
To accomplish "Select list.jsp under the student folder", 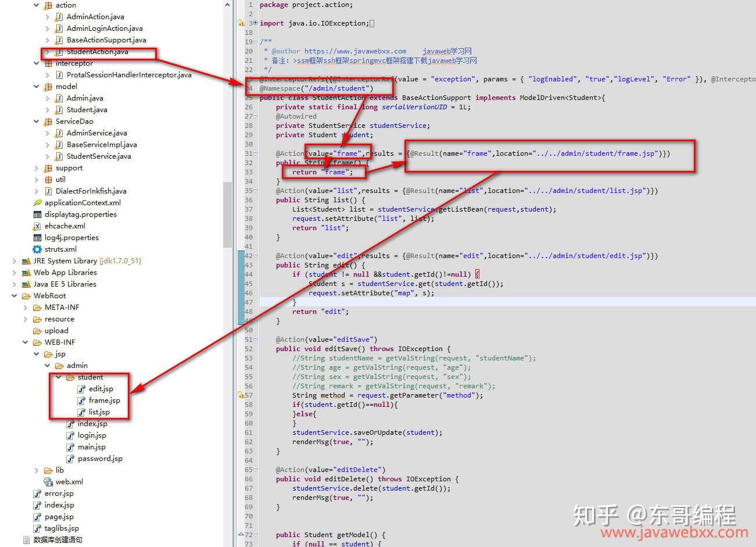I will point(99,412).
